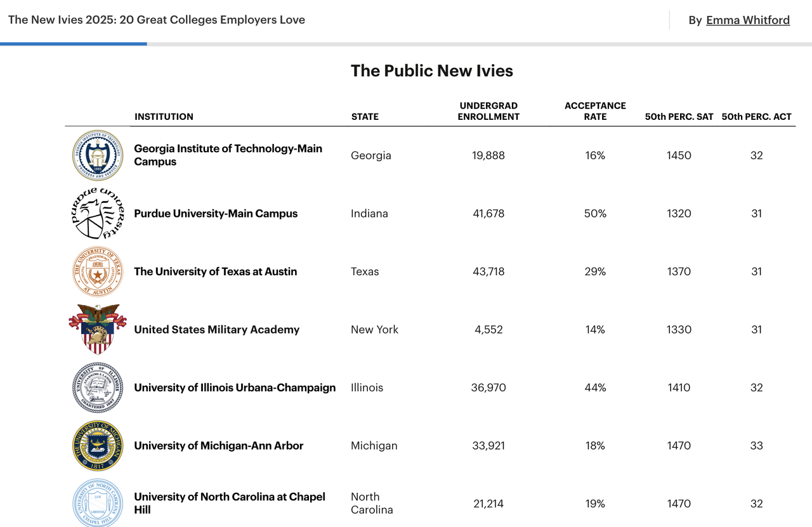
Task: Open author Emma Whitford's profile link
Action: (748, 20)
